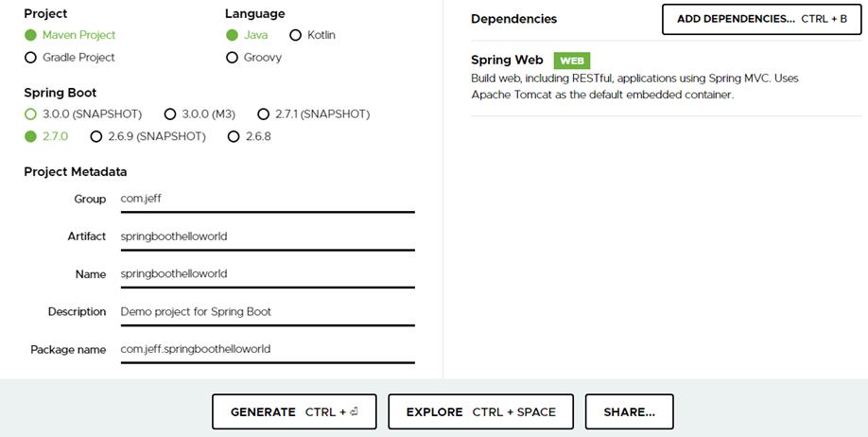Focus the Artifact text field
868x437 pixels.
coord(267,236)
